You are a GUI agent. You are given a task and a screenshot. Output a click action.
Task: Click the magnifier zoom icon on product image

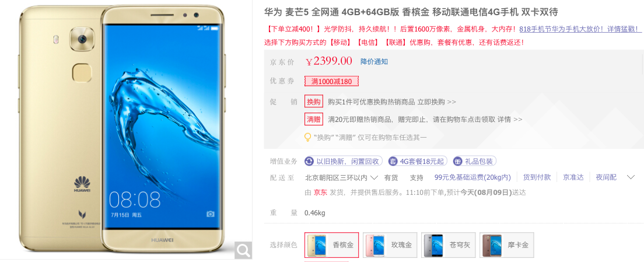click(x=243, y=250)
